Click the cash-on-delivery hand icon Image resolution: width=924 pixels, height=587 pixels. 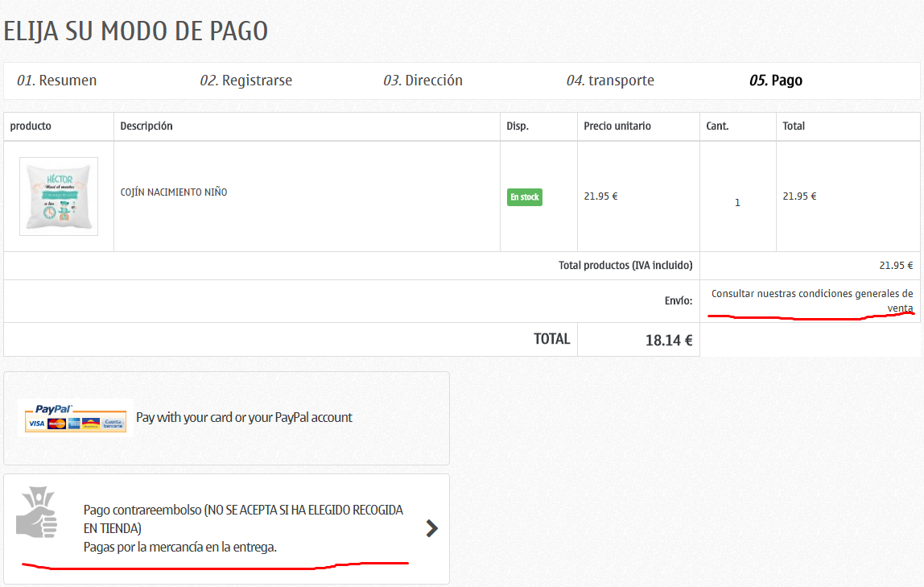point(38,511)
